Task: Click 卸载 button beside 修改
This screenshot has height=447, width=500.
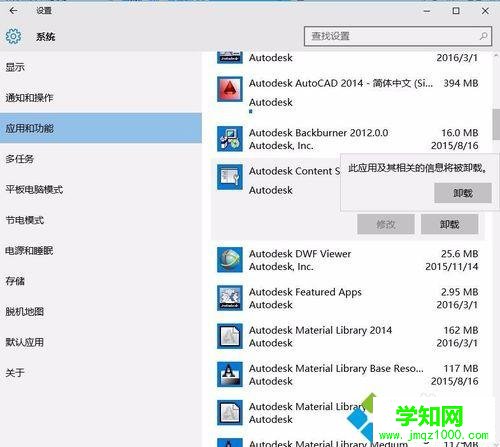Action: click(449, 224)
